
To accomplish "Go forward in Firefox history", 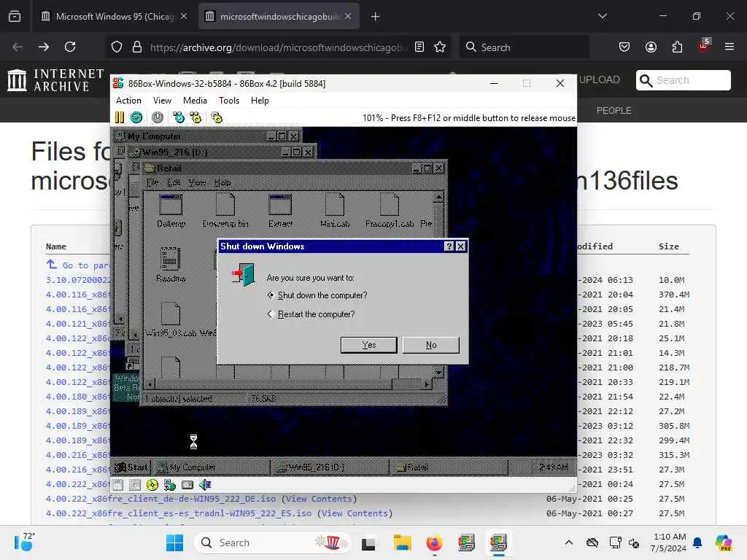I will click(44, 47).
